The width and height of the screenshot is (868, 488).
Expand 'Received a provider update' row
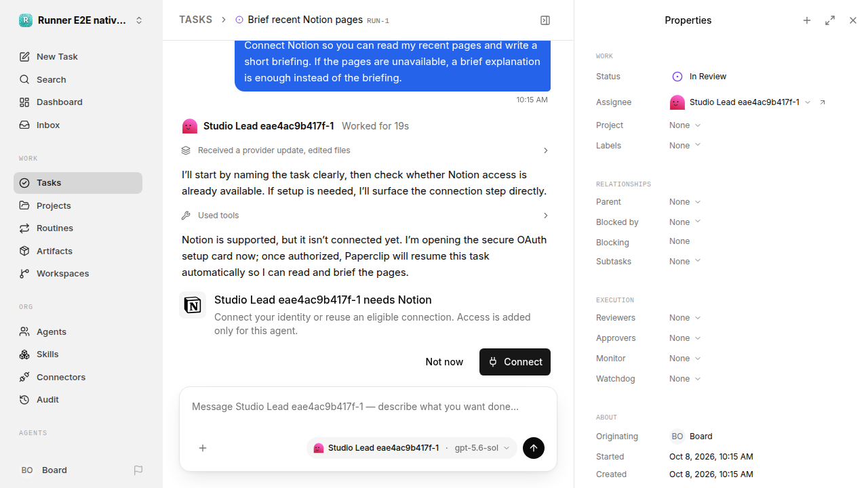366,150
